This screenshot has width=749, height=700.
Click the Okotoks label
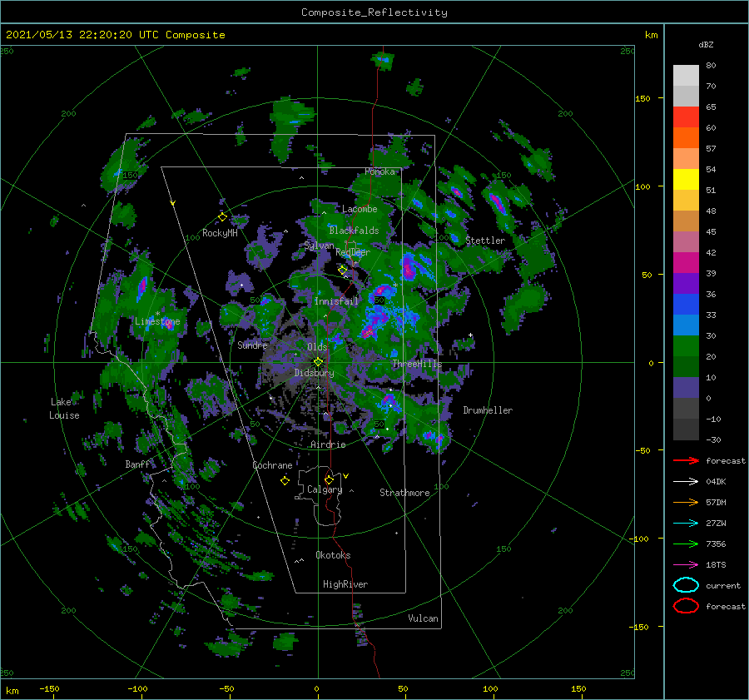point(333,555)
